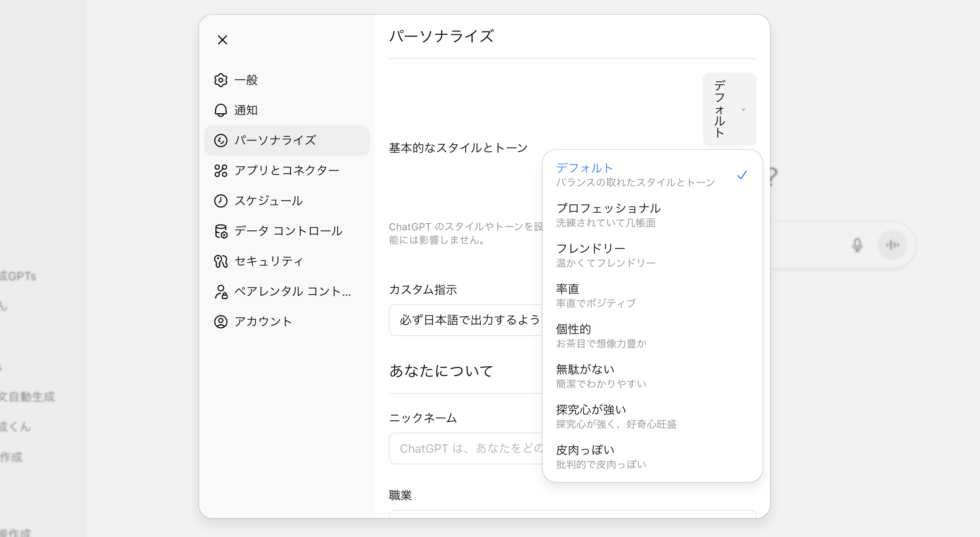980x537 pixels.
Task: Click the データ コントロール database icon
Action: (221, 231)
